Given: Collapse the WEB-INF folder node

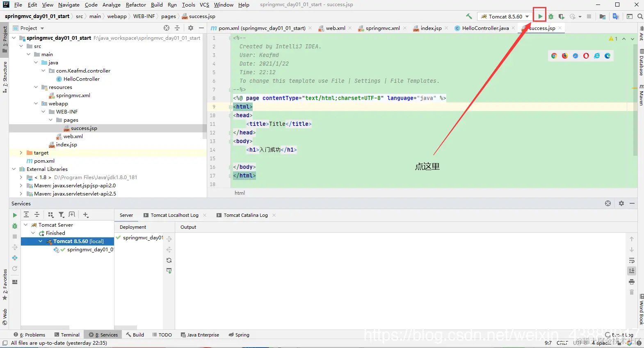Looking at the screenshot, I should tap(43, 112).
